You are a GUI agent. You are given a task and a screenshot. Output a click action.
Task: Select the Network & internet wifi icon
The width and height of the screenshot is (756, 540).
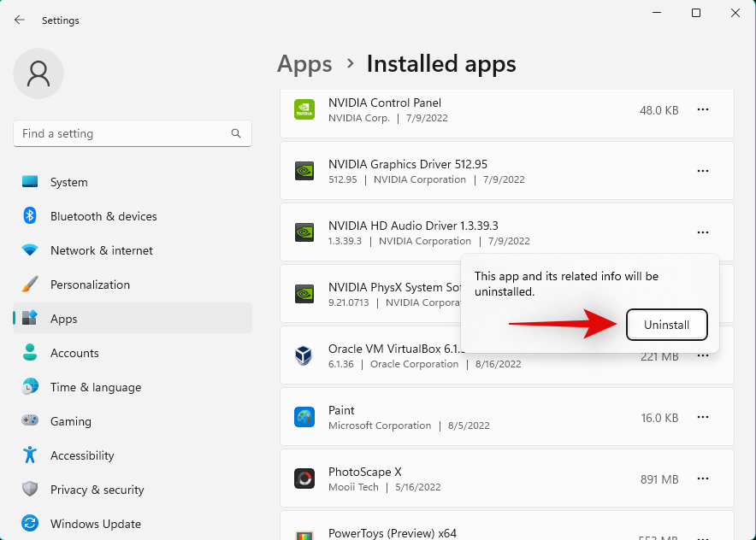pos(30,250)
